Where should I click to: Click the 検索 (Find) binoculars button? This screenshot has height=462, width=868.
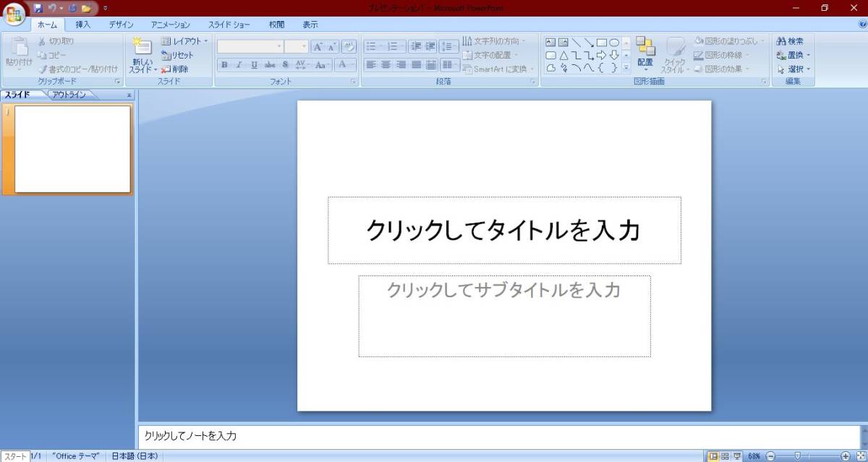coord(790,41)
